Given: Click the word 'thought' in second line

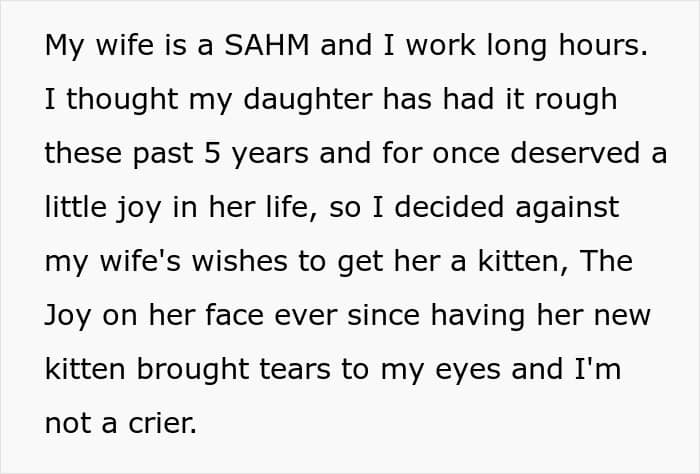Looking at the screenshot, I should pos(122,100).
